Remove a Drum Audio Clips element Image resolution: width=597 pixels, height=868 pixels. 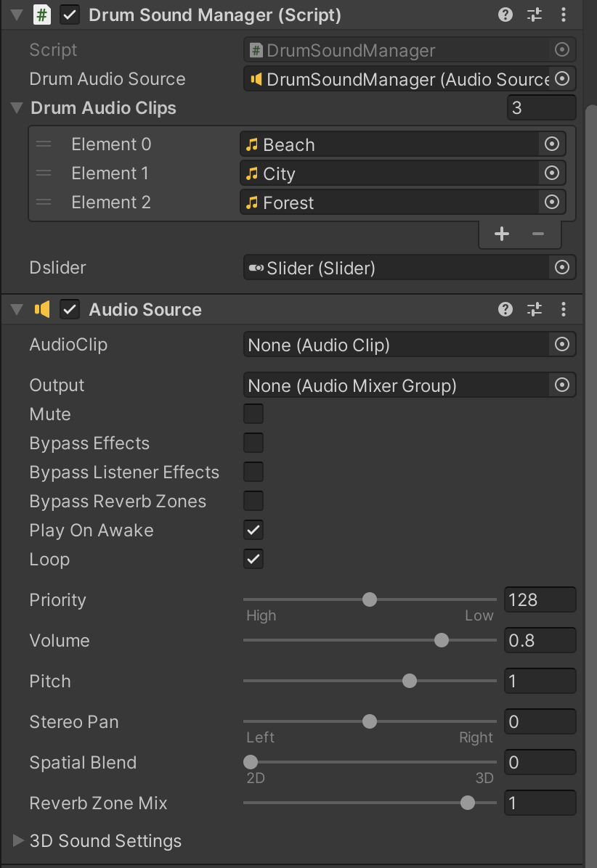pos(538,234)
